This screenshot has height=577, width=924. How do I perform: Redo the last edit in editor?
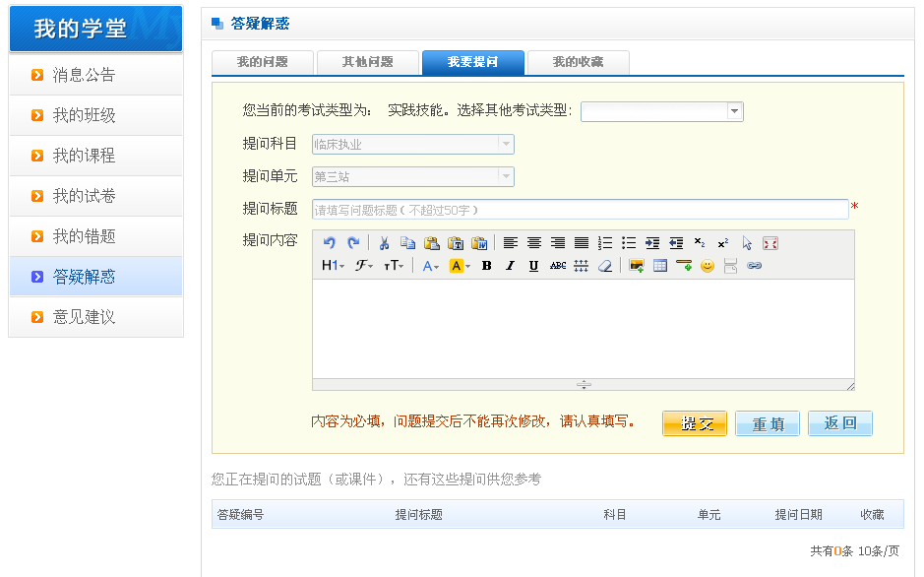353,243
